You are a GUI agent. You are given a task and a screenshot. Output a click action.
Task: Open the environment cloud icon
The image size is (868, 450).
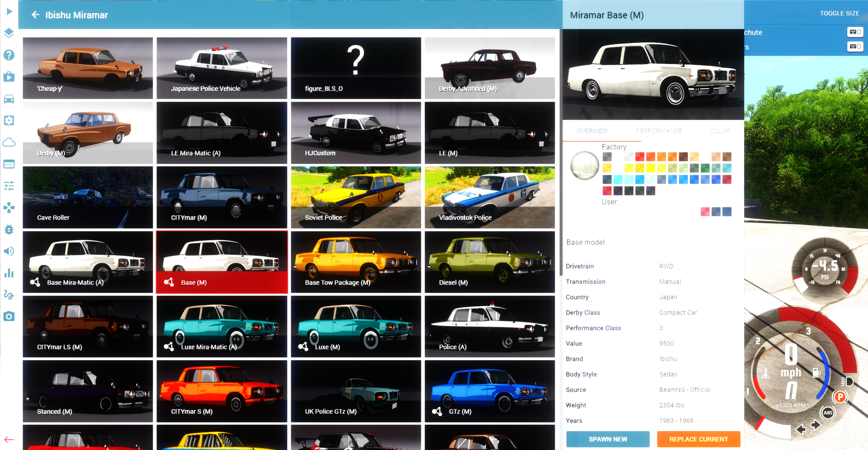click(x=9, y=142)
